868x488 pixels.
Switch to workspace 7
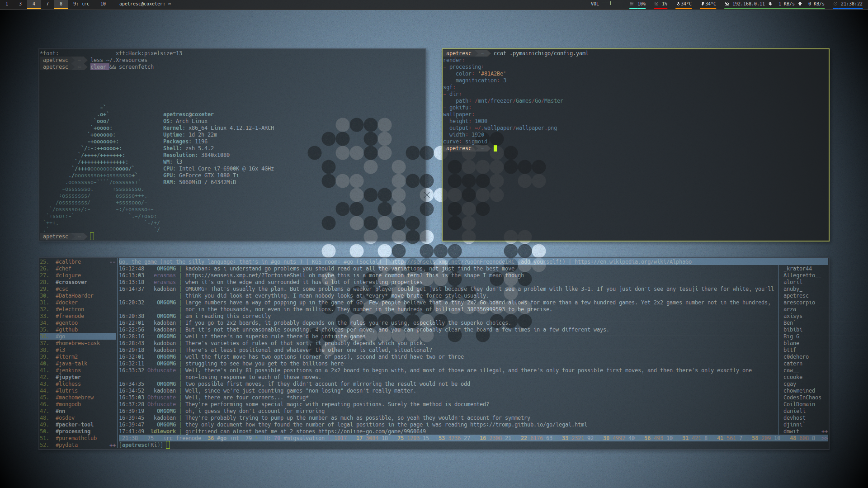pos(47,4)
